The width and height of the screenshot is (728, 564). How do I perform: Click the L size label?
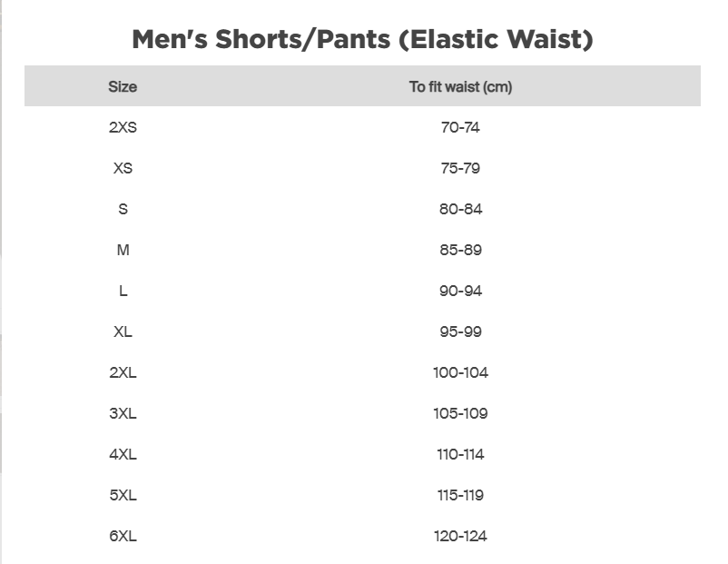pyautogui.click(x=123, y=292)
